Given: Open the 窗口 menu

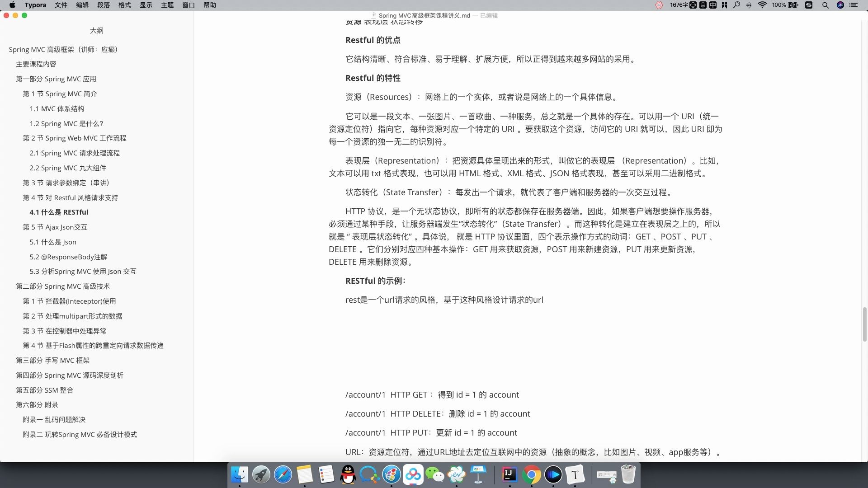Looking at the screenshot, I should tap(189, 5).
